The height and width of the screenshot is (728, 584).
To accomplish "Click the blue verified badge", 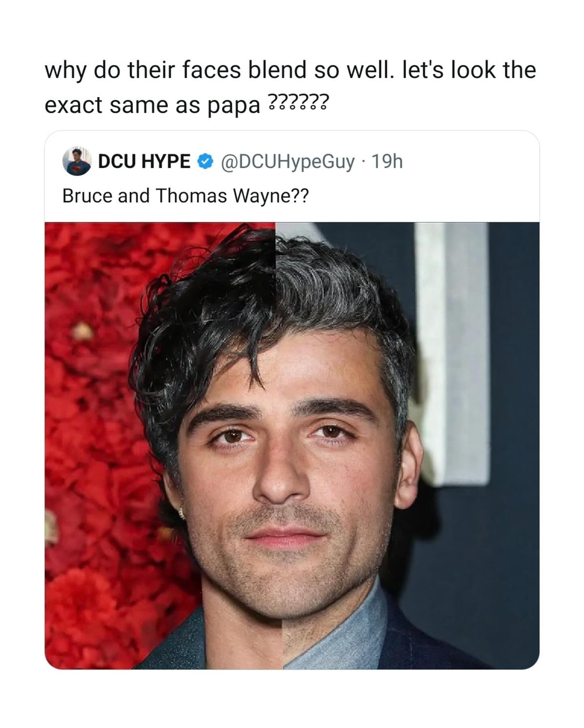I will click(x=205, y=162).
